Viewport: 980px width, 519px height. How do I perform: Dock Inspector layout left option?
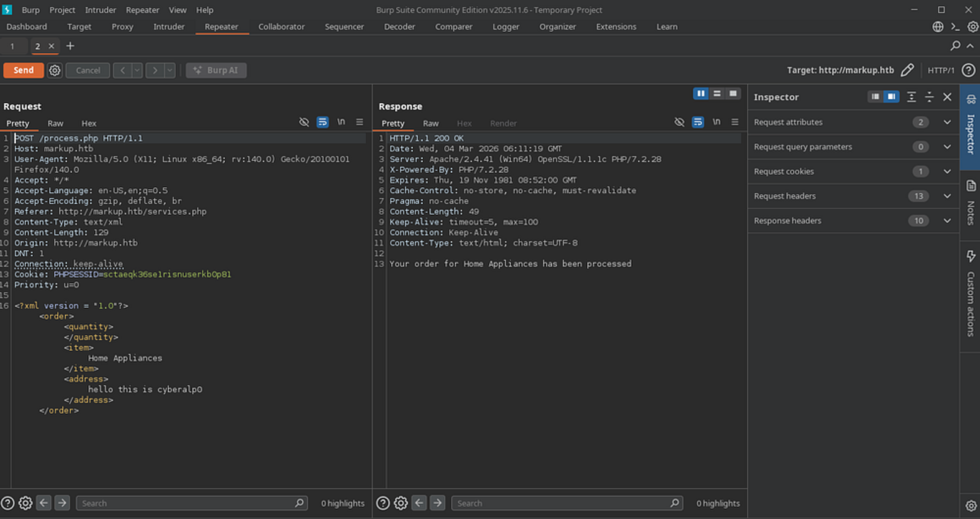pos(875,97)
